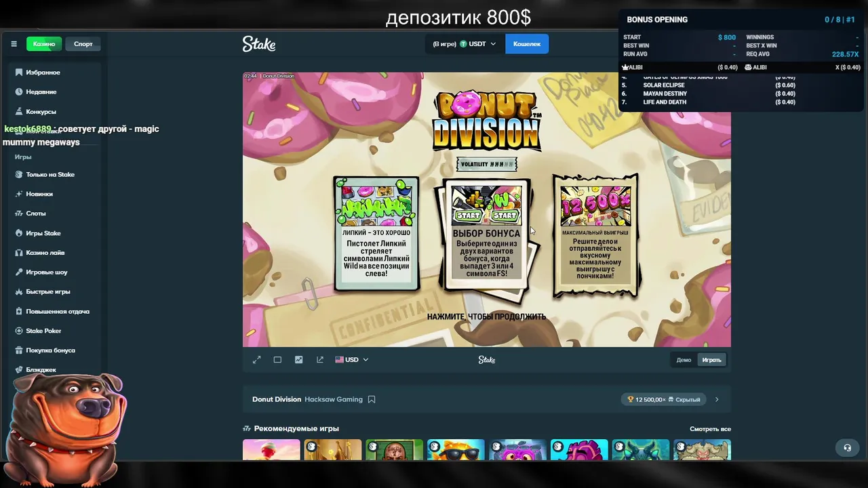The height and width of the screenshot is (488, 868).
Task: Click the Максимальный выигрыш info card
Action: click(x=595, y=235)
